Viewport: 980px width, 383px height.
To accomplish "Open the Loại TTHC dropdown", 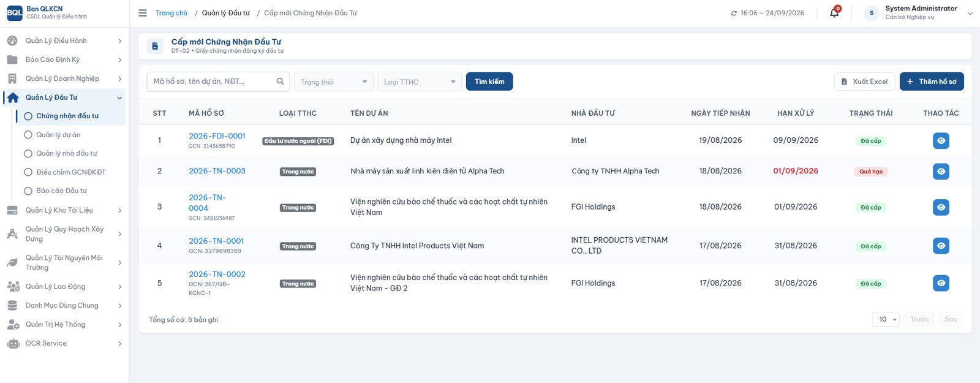I will [x=420, y=82].
